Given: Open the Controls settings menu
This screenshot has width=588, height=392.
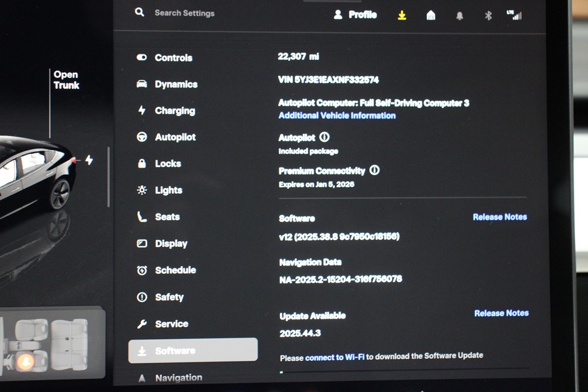Looking at the screenshot, I should click(173, 58).
